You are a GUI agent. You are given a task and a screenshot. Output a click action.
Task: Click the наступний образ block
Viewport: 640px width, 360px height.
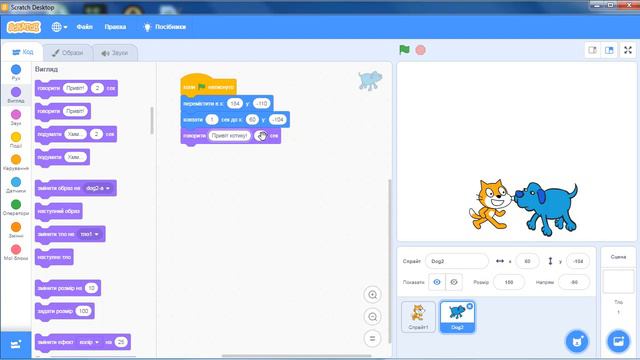point(59,211)
